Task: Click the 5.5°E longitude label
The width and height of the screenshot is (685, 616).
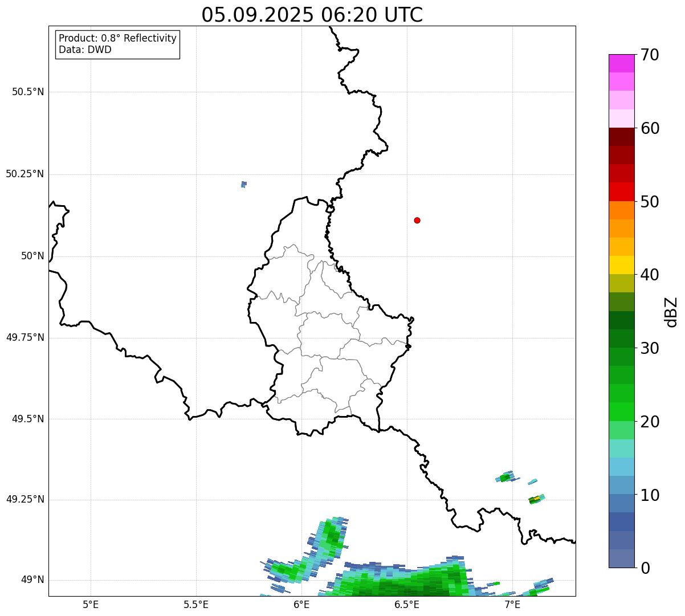Action: (196, 604)
